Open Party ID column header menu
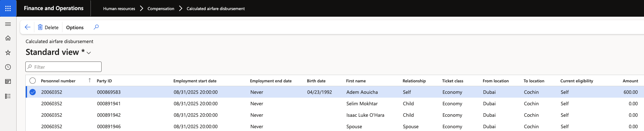 [x=104, y=81]
